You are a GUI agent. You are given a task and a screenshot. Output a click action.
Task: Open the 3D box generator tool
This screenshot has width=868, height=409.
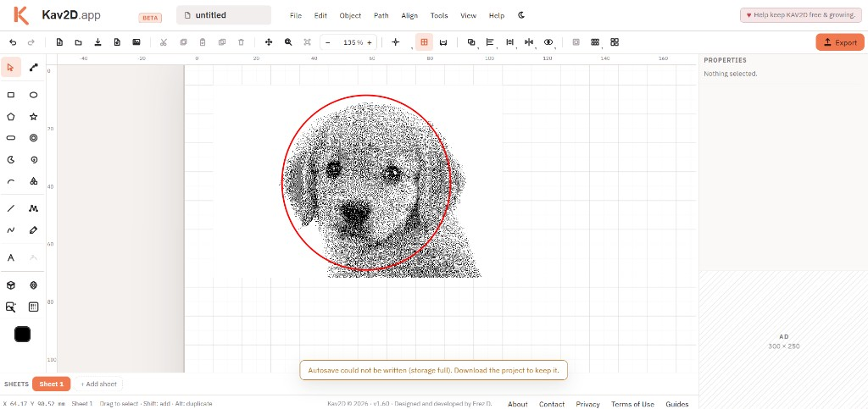[10, 285]
